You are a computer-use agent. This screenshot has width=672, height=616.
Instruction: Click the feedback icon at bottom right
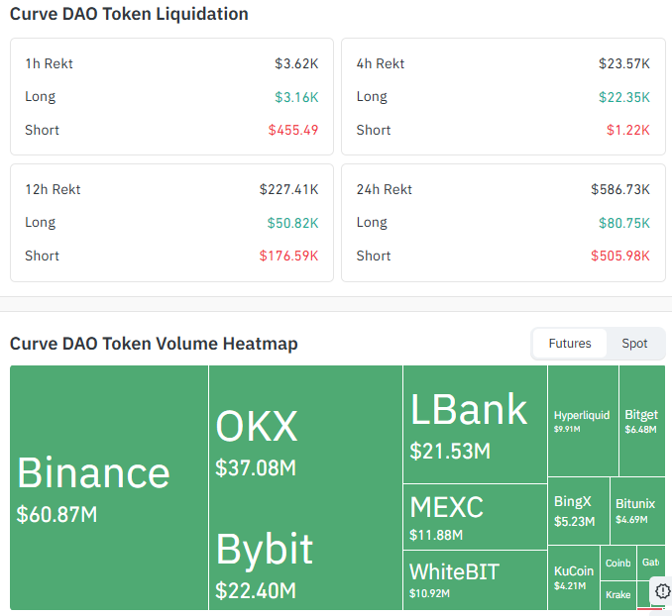662,591
